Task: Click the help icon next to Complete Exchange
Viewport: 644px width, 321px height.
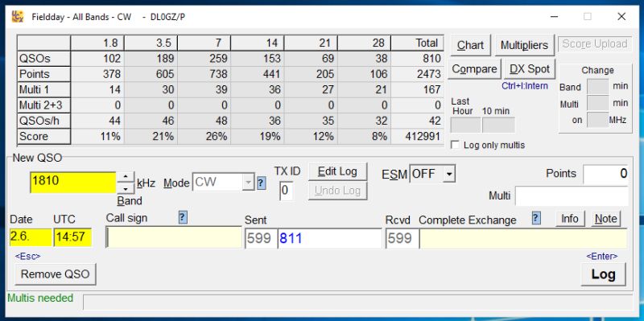Action: click(x=535, y=218)
